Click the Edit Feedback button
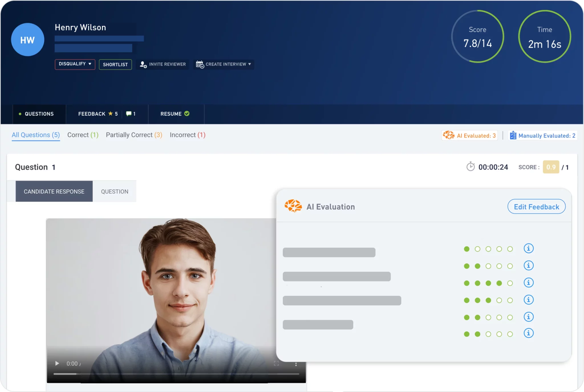 [536, 207]
